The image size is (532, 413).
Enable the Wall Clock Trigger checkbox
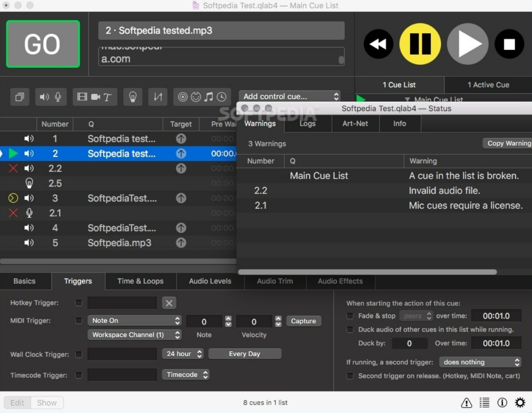[x=78, y=354]
